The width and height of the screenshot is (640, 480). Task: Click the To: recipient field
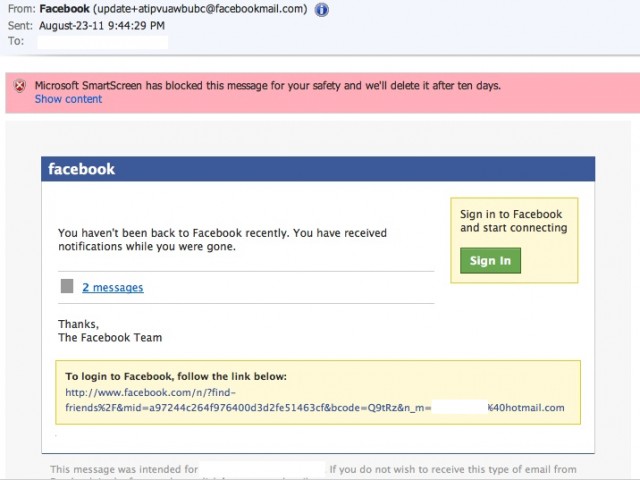point(100,41)
